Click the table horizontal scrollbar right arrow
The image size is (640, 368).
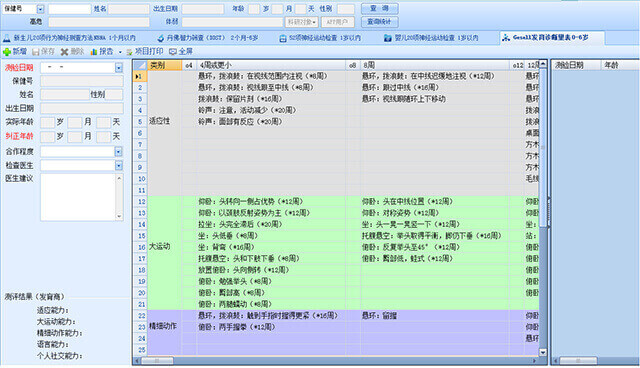[x=535, y=361]
